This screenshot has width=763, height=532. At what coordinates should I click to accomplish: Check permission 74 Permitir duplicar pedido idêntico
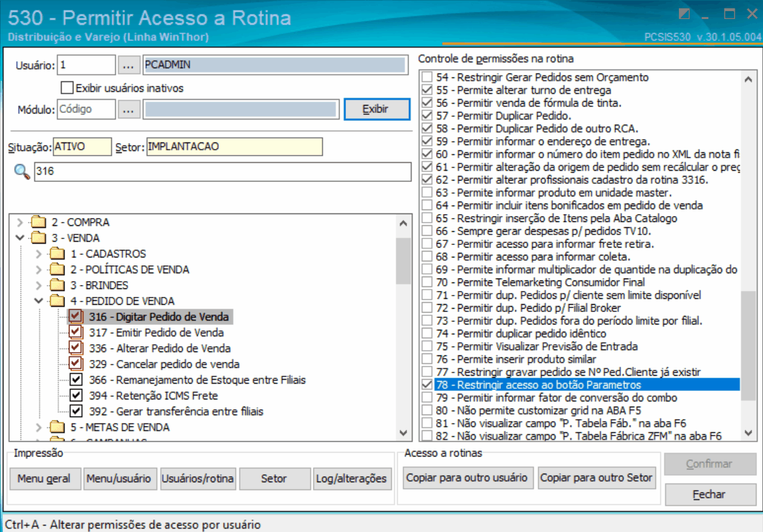[427, 334]
